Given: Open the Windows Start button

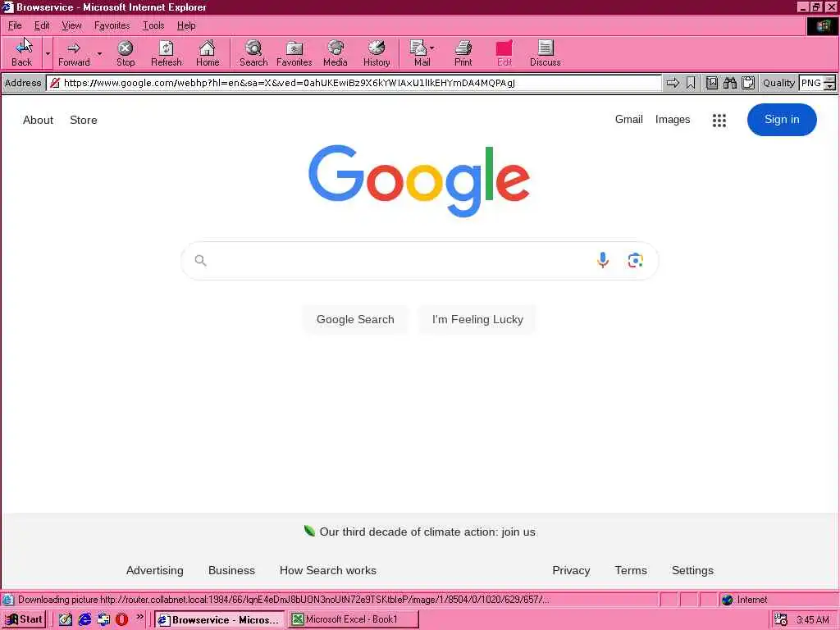Looking at the screenshot, I should [x=24, y=619].
